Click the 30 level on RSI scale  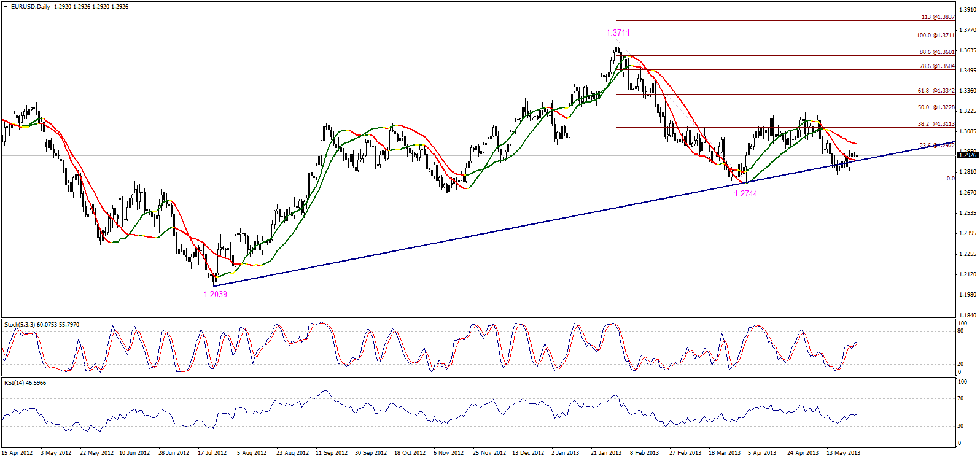point(961,425)
